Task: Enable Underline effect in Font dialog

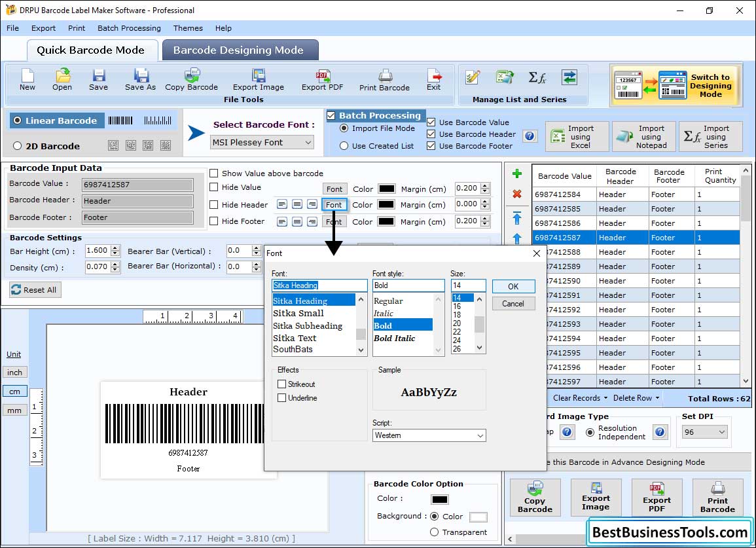Action: coord(282,398)
